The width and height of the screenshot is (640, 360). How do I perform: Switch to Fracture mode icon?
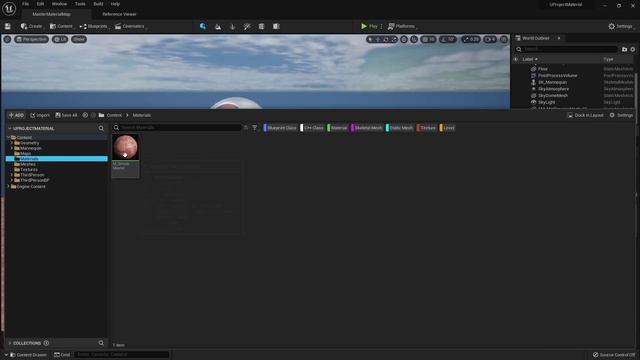tap(276, 27)
